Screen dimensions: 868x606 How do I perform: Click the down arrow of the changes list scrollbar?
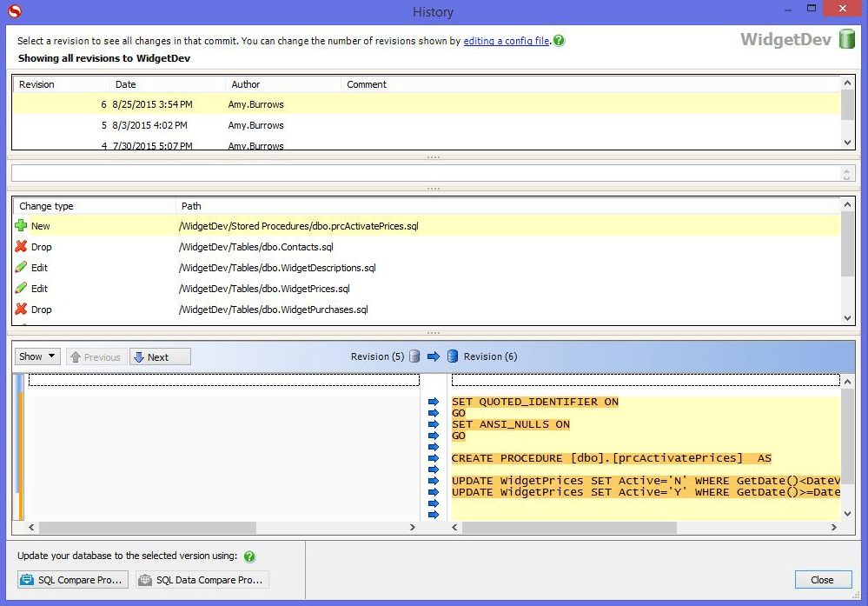[847, 318]
